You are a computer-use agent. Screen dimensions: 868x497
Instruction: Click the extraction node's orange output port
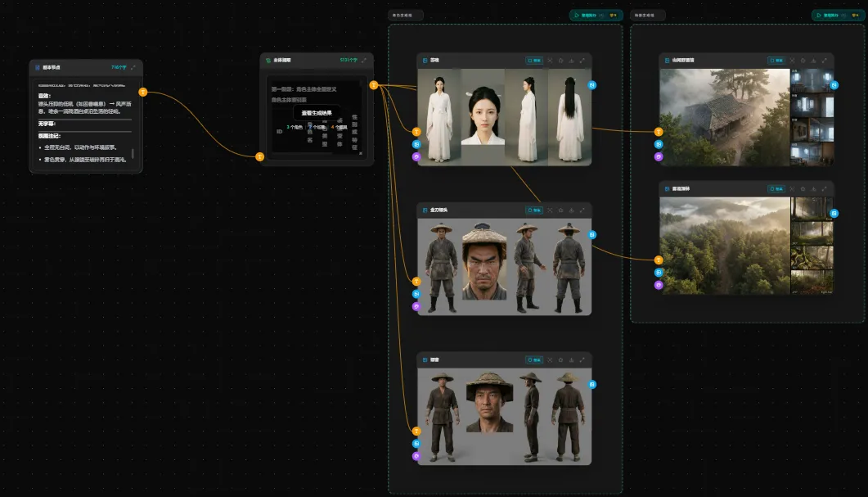click(374, 85)
